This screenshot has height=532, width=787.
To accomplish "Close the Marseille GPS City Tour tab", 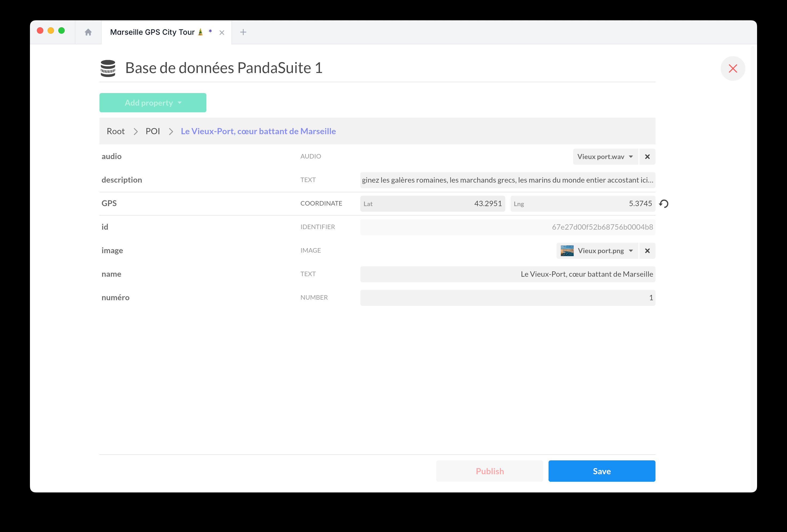I will pos(222,33).
